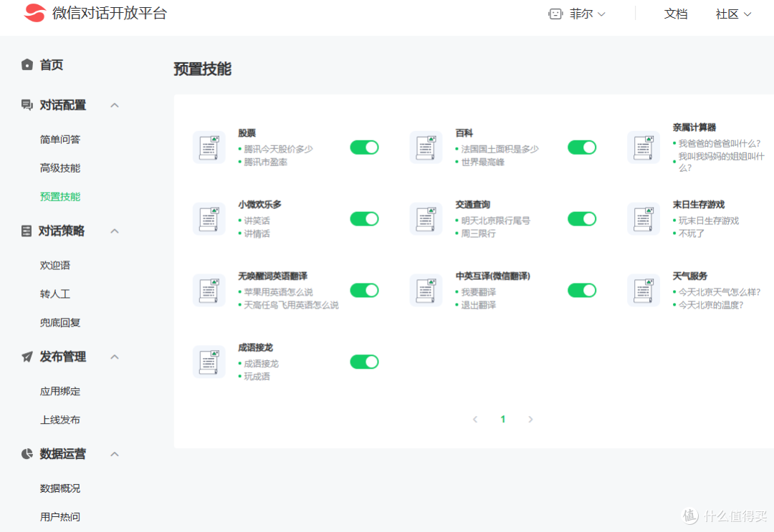
Task: Click example text 腾讯今天股价多少
Action: click(278, 149)
